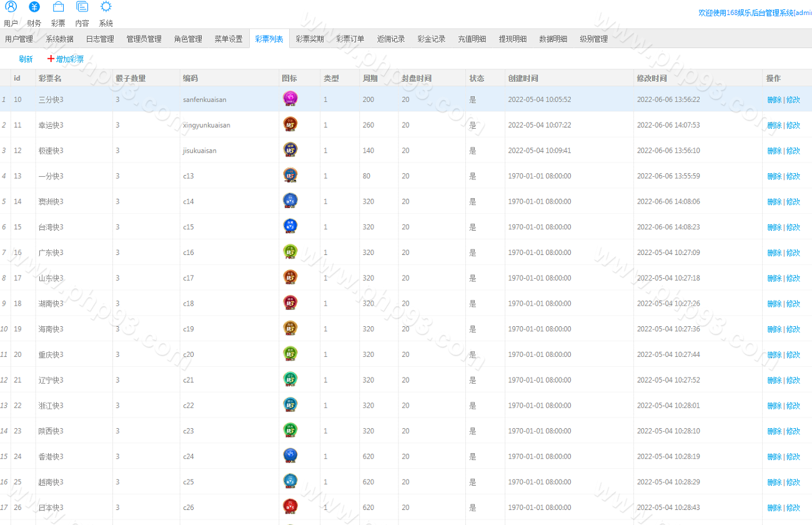This screenshot has width=812, height=525.
Task: Open the 用户 (User) top navigation icon
Action: [11, 7]
